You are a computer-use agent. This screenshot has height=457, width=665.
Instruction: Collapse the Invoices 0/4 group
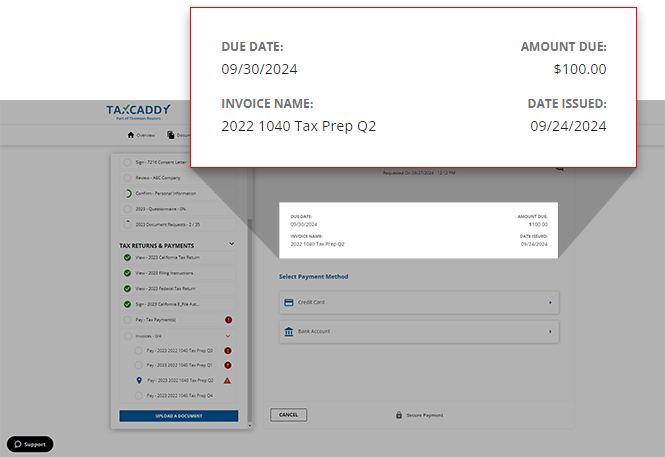point(228,336)
